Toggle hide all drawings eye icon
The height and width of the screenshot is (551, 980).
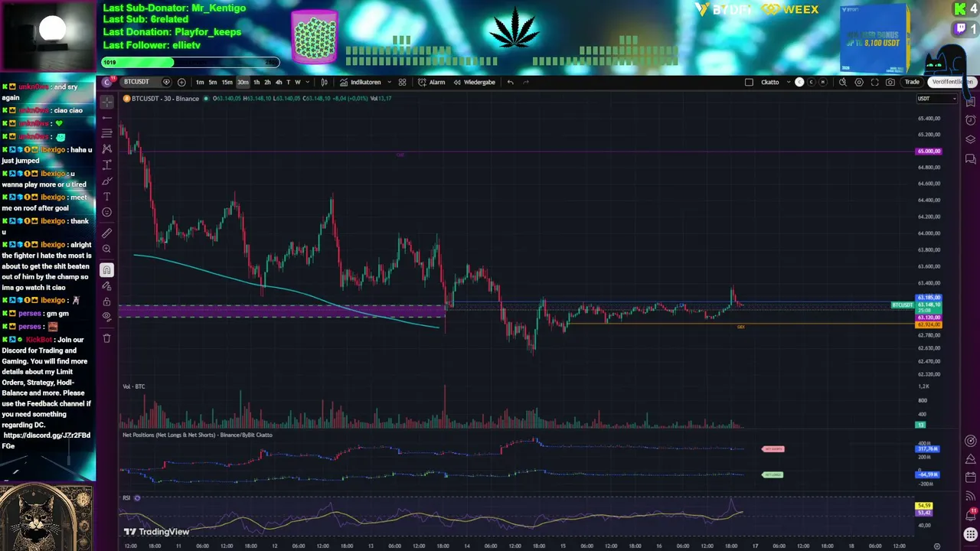[106, 317]
